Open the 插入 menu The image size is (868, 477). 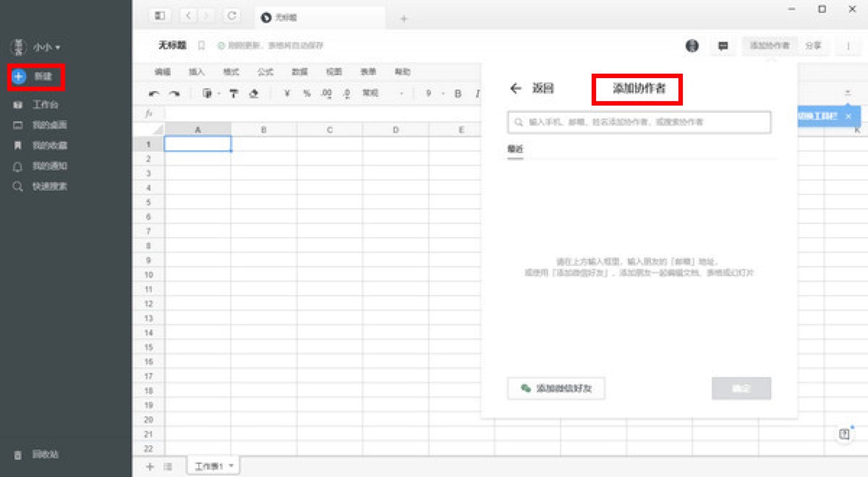pos(197,72)
